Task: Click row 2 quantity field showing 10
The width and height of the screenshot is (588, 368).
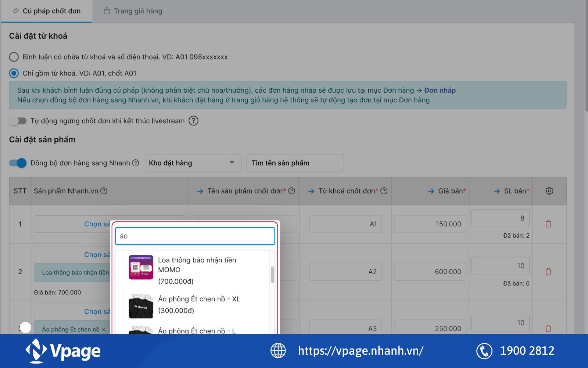Action: tap(501, 266)
